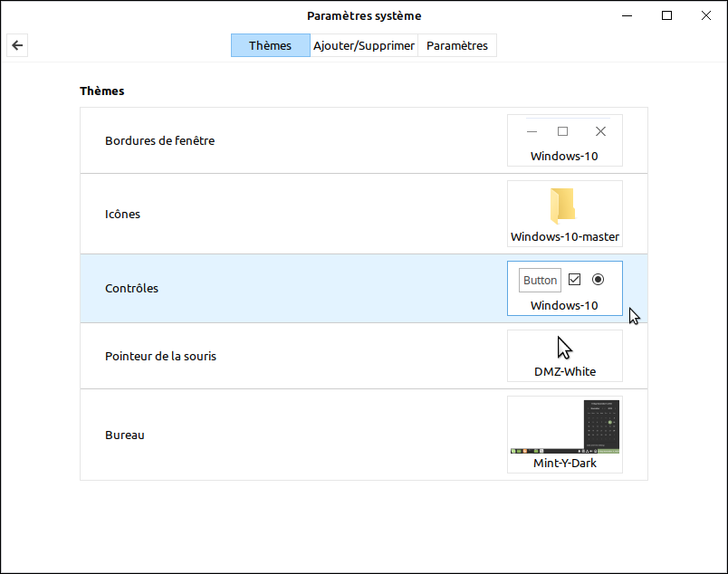Click the checkbox in the Contrôles preview
The height and width of the screenshot is (574, 728).
(574, 280)
